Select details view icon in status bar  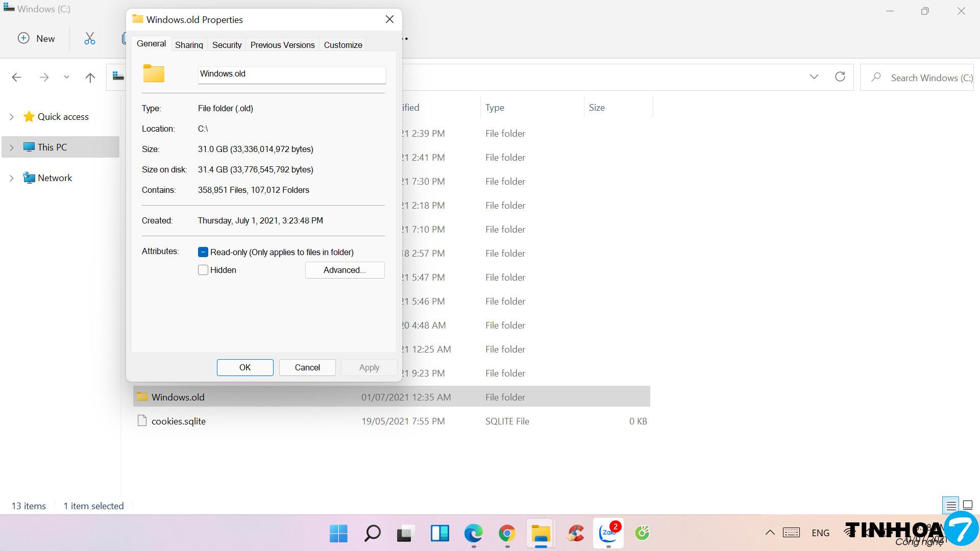coord(950,506)
